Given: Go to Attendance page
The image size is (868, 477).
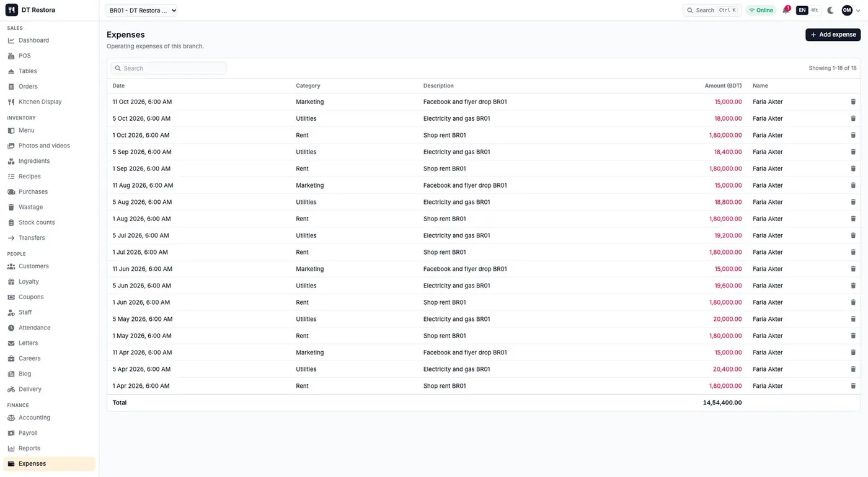Looking at the screenshot, I should pyautogui.click(x=49, y=328).
